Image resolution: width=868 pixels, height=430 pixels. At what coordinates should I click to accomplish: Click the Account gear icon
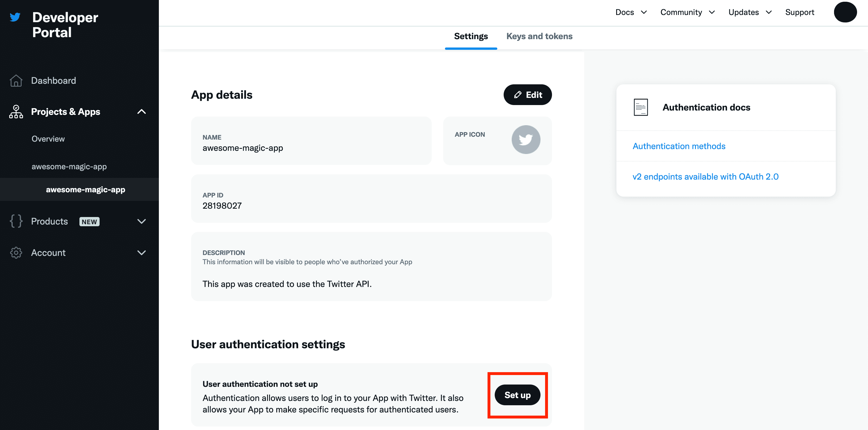(16, 253)
